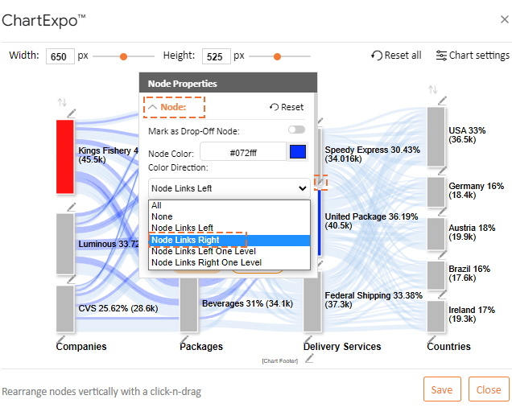Click the Height slider handle
The height and width of the screenshot is (420, 512).
tap(277, 57)
